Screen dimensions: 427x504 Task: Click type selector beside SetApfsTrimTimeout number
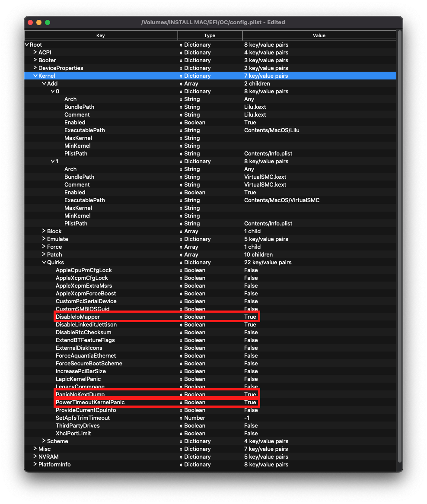pos(181,418)
